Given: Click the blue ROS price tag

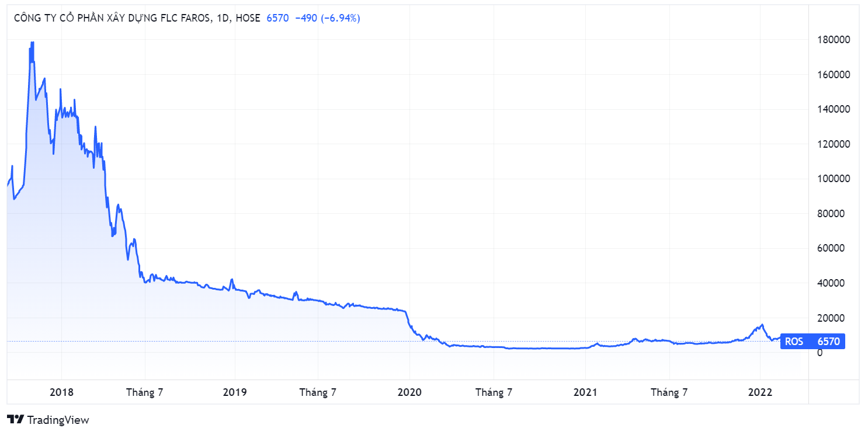Looking at the screenshot, I should click(x=812, y=342).
